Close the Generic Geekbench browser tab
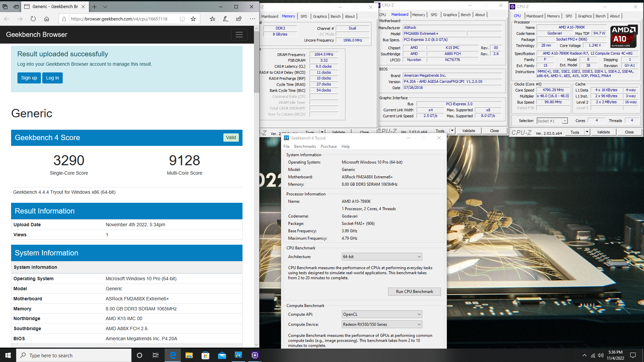 pyautogui.click(x=83, y=6)
